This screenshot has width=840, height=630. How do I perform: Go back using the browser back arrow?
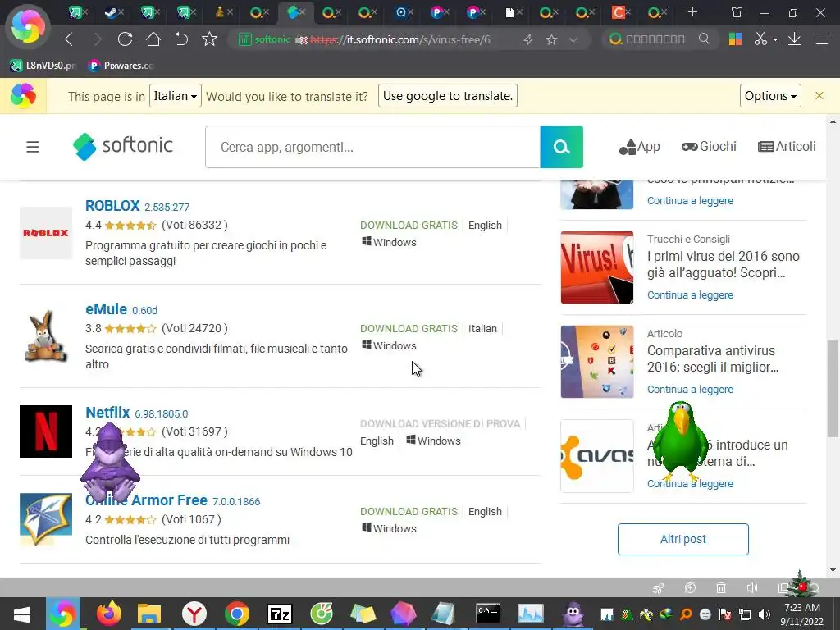(69, 39)
